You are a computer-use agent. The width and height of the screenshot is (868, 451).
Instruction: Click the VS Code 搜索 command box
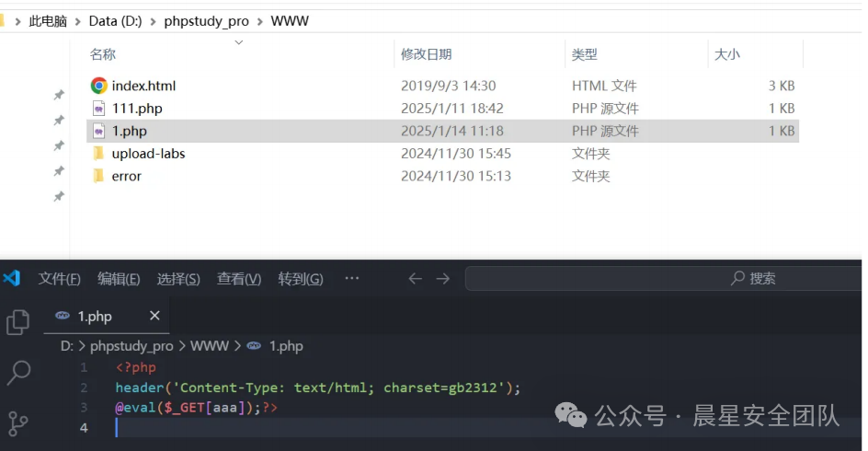point(662,279)
